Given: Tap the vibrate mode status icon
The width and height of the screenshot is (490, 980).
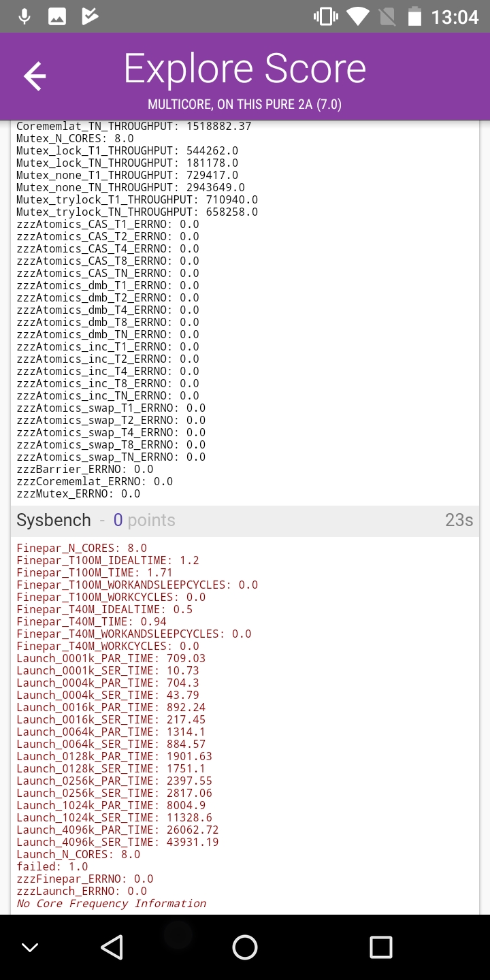Looking at the screenshot, I should (326, 16).
